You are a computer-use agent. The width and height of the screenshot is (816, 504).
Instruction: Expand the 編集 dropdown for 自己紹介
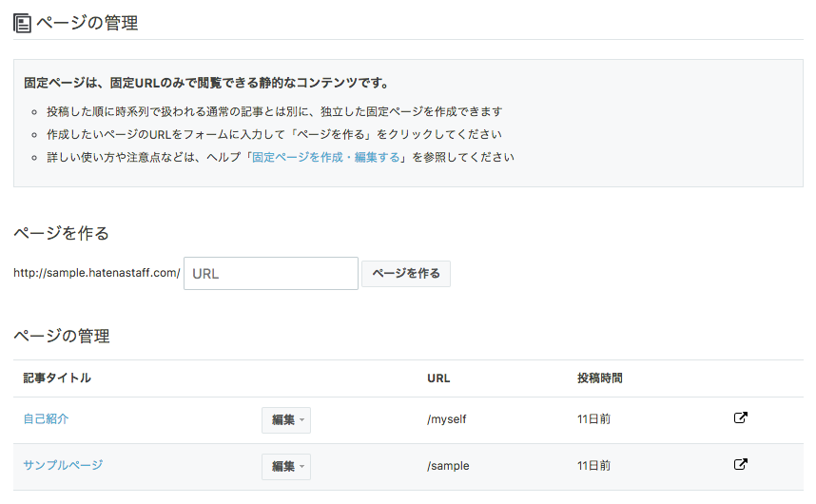[x=286, y=419]
